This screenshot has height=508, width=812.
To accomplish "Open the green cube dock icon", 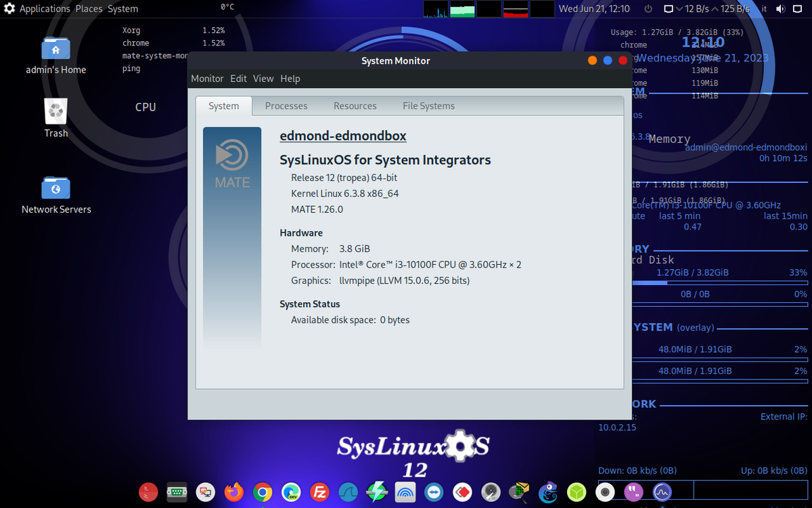I will click(x=576, y=492).
